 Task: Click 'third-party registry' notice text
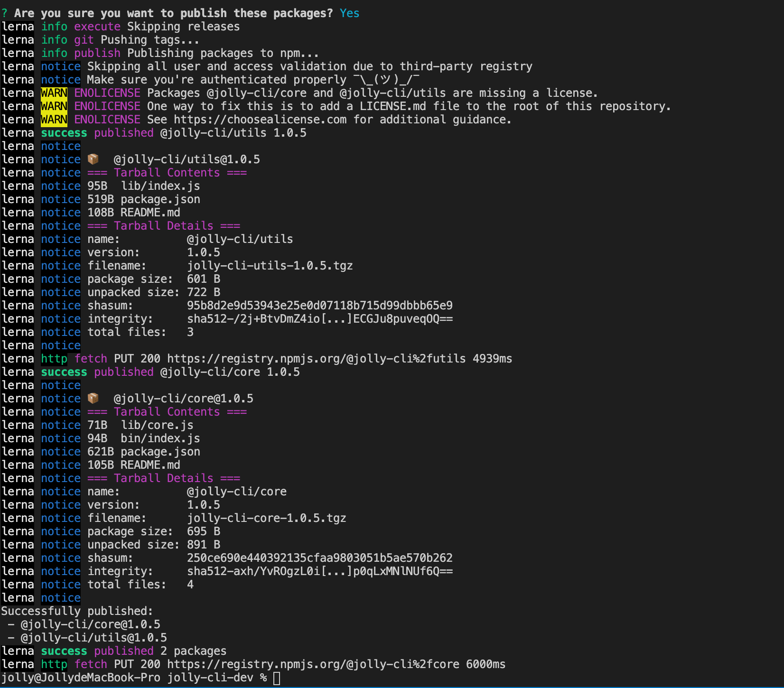coord(466,66)
